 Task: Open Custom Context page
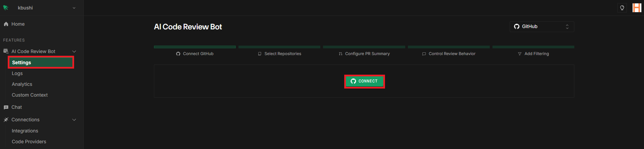point(30,95)
